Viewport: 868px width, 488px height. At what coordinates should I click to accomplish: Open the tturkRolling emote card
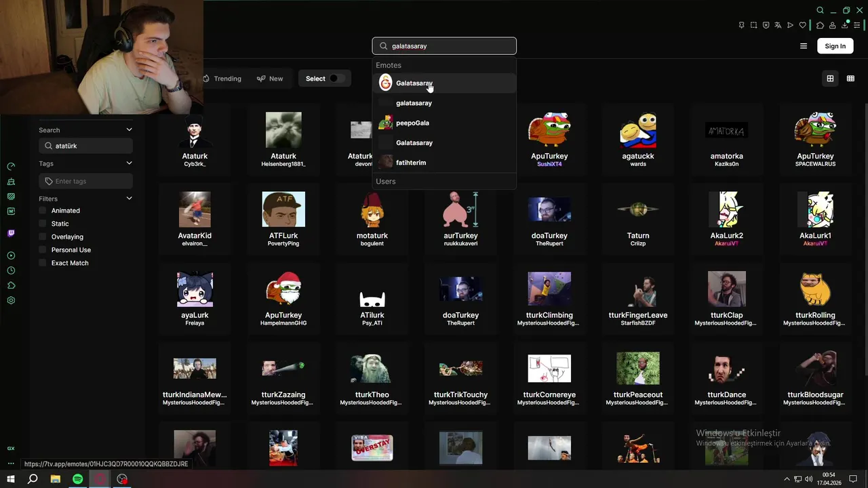coord(815,298)
